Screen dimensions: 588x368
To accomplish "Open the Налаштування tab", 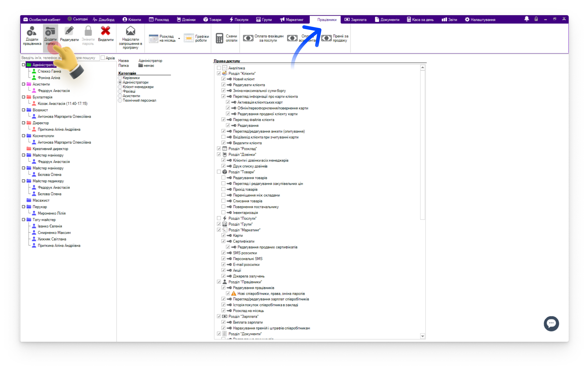I will 480,20.
